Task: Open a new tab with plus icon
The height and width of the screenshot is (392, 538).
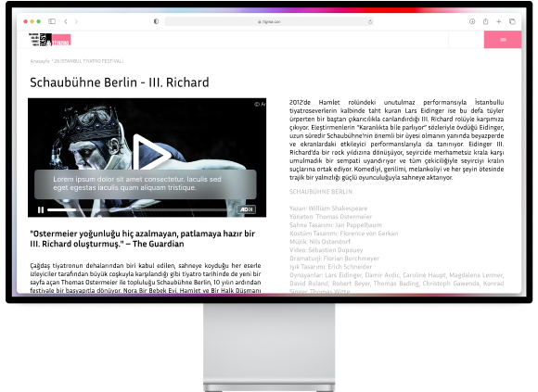Action: tap(498, 21)
